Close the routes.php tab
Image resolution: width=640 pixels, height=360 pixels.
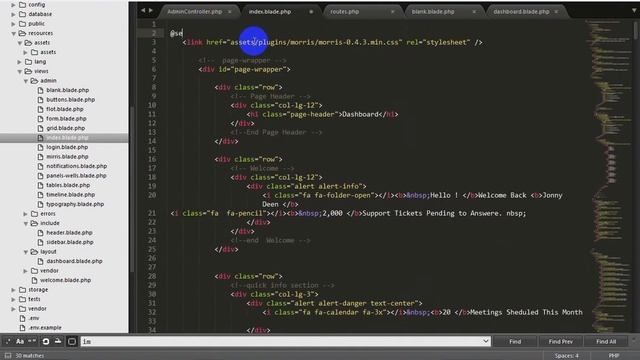392,11
